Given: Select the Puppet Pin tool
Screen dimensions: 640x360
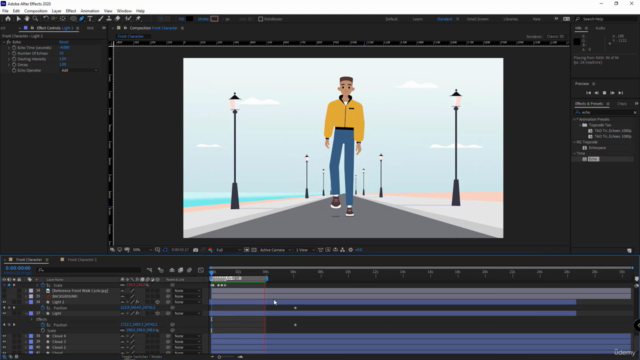Looking at the screenshot, I should coord(138,19).
